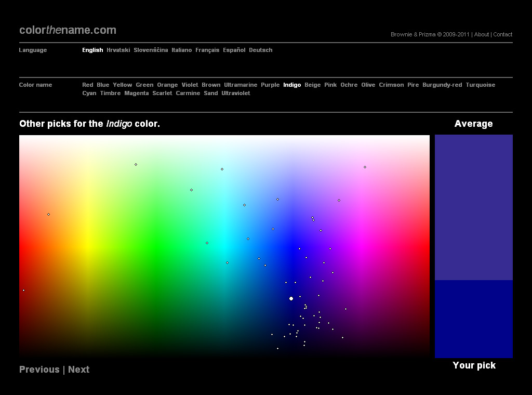Open the About page link
The height and width of the screenshot is (395, 532).
[481, 35]
